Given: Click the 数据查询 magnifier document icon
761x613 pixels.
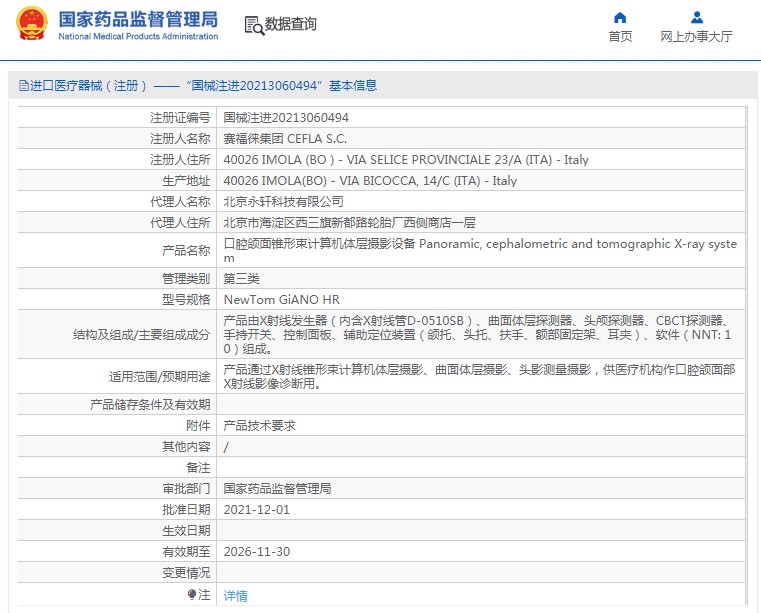Looking at the screenshot, I should pyautogui.click(x=253, y=25).
